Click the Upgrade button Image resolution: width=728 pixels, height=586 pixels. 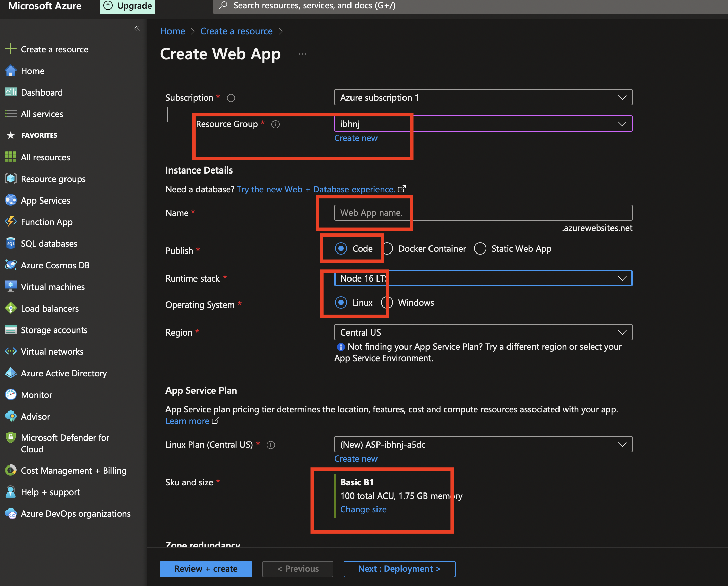tap(128, 6)
